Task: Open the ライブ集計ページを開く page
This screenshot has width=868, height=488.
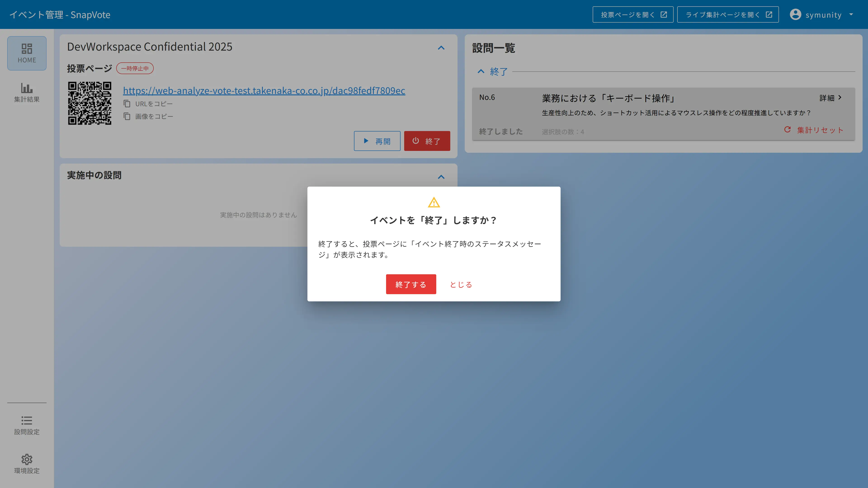Action: coord(727,14)
